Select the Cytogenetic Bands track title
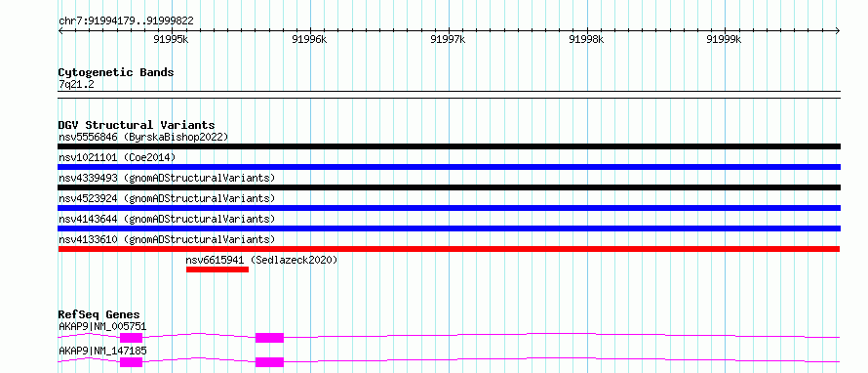This screenshot has height=373, width=868. coord(116,72)
